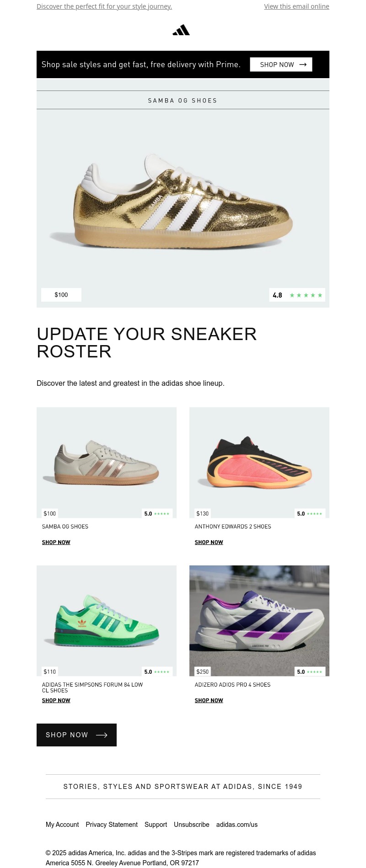Click the Support footer link
The image size is (366, 868).
click(x=156, y=825)
